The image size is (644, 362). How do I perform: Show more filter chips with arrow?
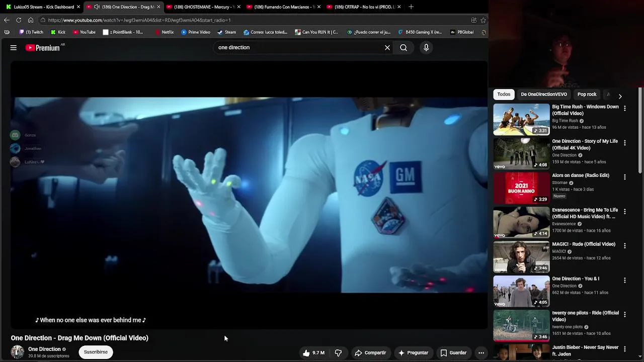[x=620, y=96]
